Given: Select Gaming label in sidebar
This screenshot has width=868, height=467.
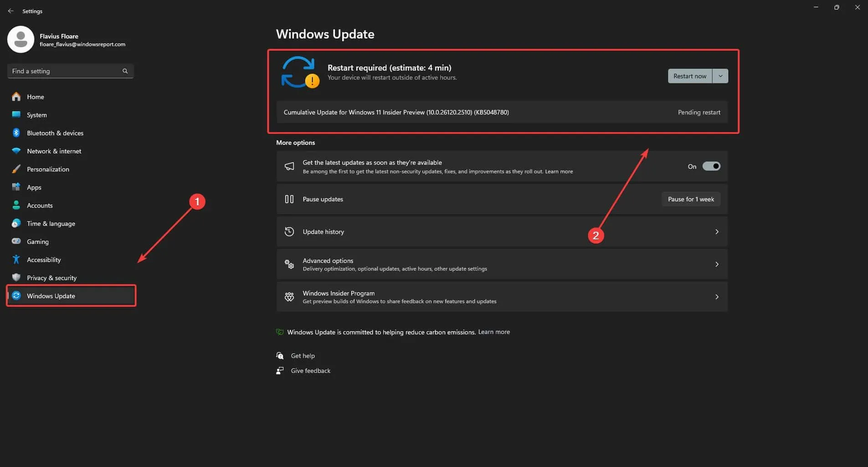Looking at the screenshot, I should [x=38, y=242].
